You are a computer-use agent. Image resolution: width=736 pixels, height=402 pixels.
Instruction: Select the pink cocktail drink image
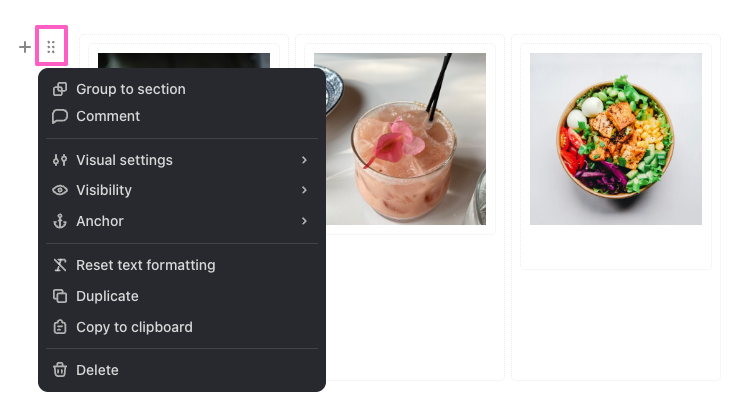pos(406,139)
